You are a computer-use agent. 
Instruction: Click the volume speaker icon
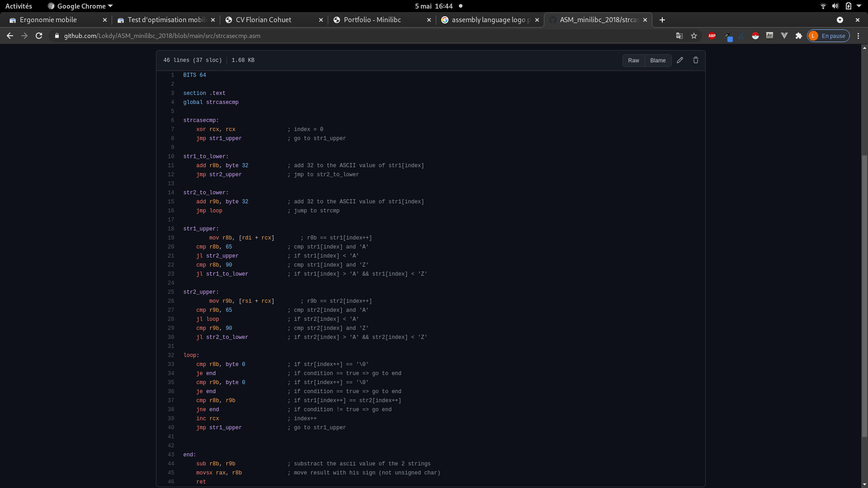click(x=835, y=6)
